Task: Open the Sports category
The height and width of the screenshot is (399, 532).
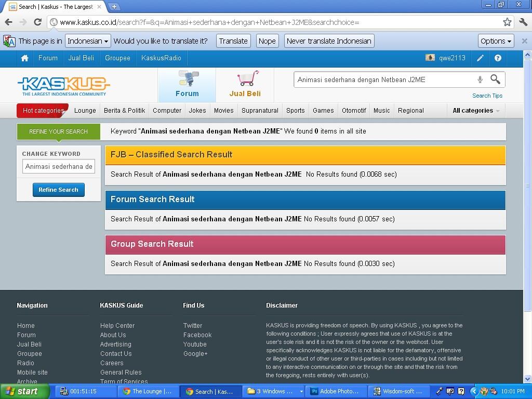Action: 295,111
